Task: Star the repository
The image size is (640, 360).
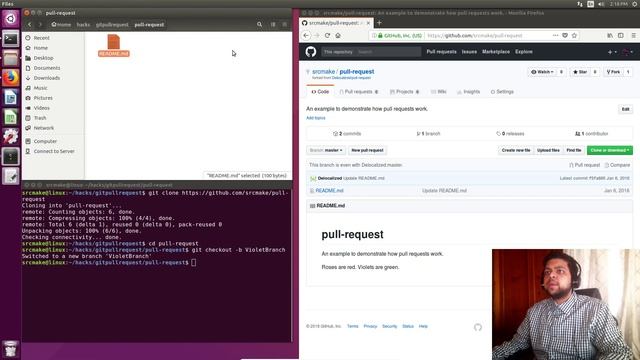Action: tap(580, 72)
